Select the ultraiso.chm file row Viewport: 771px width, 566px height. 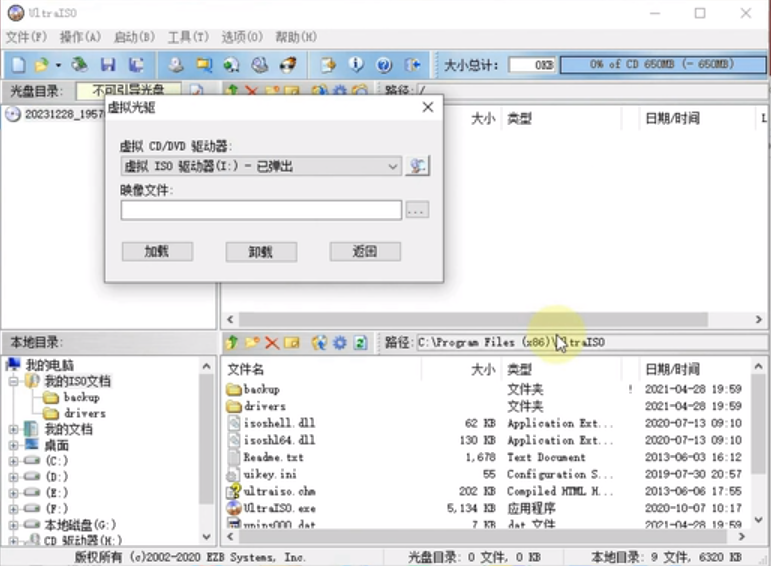[484, 491]
